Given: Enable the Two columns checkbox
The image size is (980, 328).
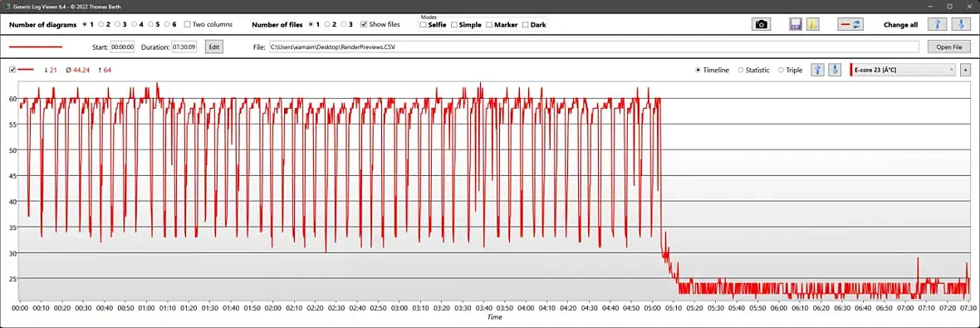Looking at the screenshot, I should tap(188, 24).
